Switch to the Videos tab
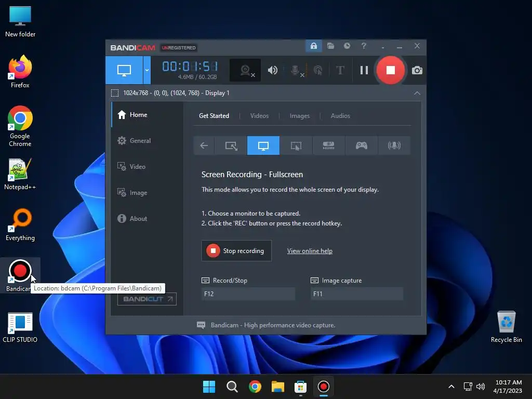Screen dimensions: 532x399 pyautogui.click(x=259, y=116)
